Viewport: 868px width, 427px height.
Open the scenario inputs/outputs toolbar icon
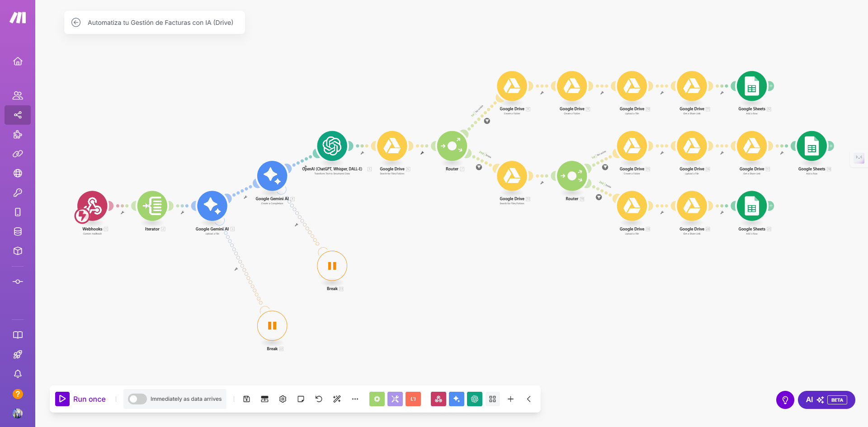264,399
